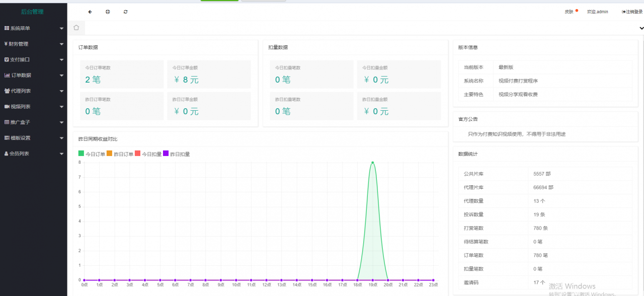Screen dimensions: 644x296
Task: Open the tab options chevron at far right
Action: (641, 28)
